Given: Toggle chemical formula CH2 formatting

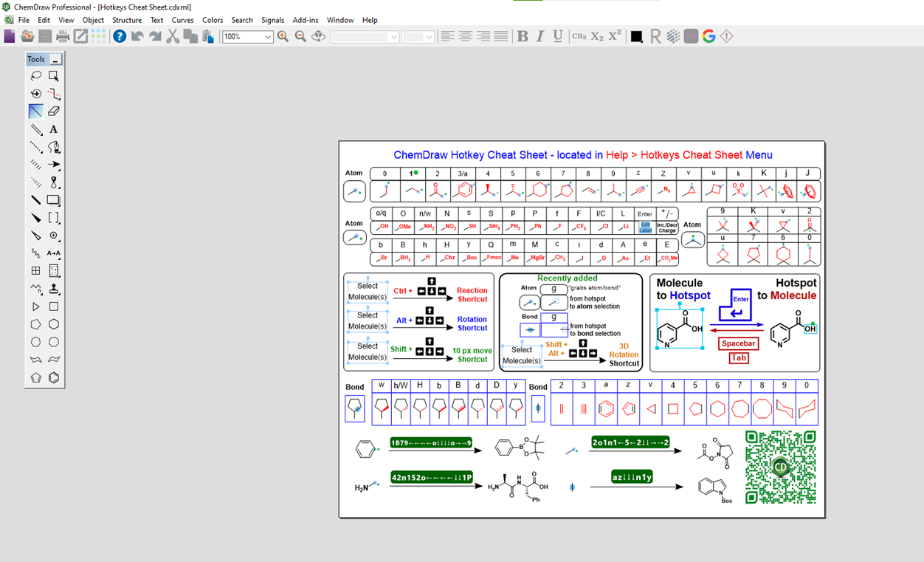Looking at the screenshot, I should click(579, 36).
